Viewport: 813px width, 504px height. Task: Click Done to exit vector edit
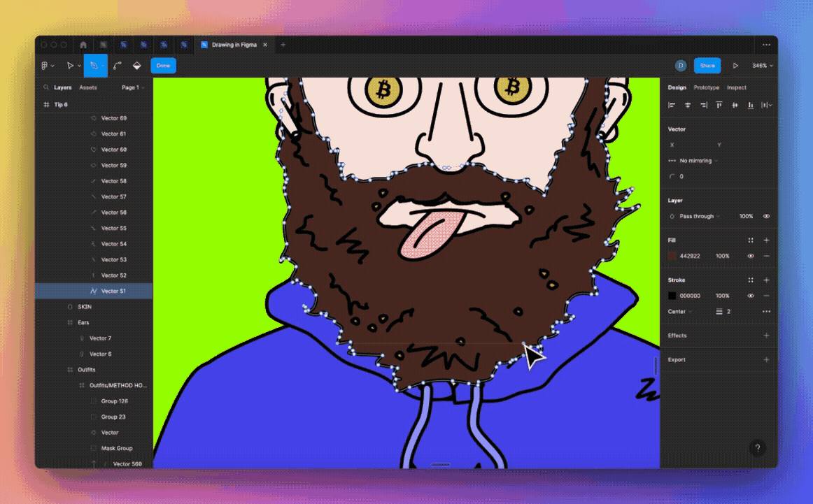[x=163, y=66]
